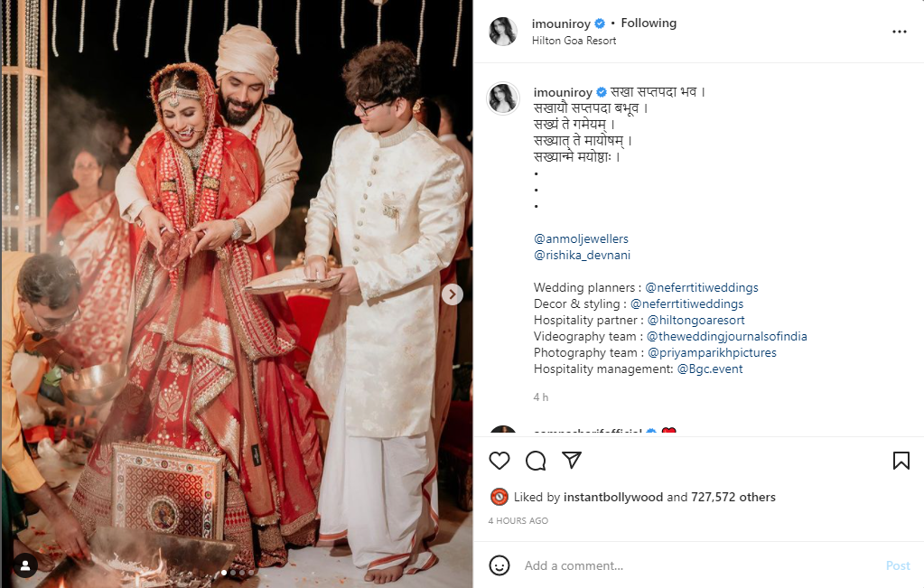Go to next photo with arrow
Image resolution: width=924 pixels, height=588 pixels.
pyautogui.click(x=452, y=294)
